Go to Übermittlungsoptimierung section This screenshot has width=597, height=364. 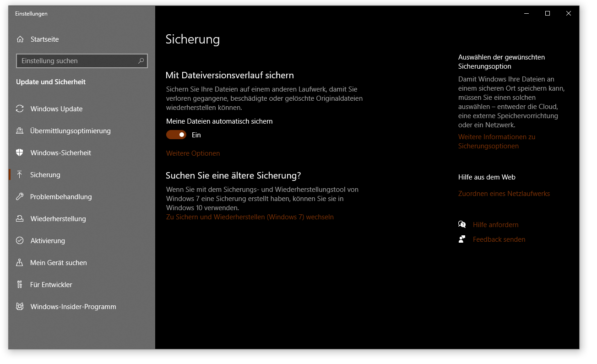pos(82,131)
